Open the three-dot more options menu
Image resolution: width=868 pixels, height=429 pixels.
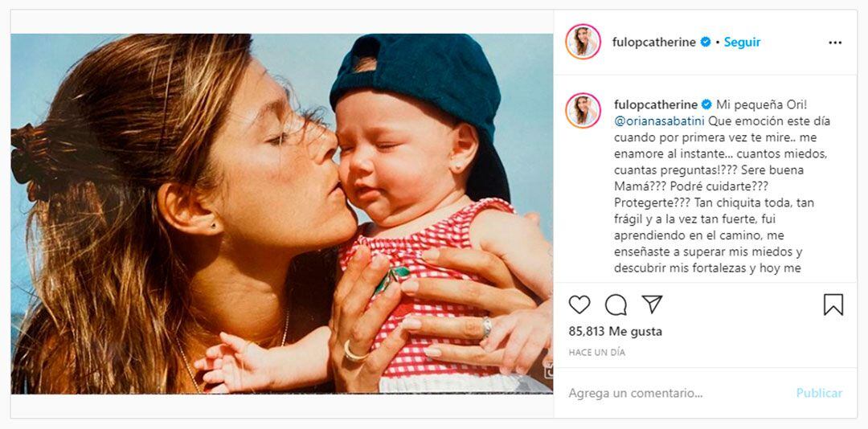point(835,43)
